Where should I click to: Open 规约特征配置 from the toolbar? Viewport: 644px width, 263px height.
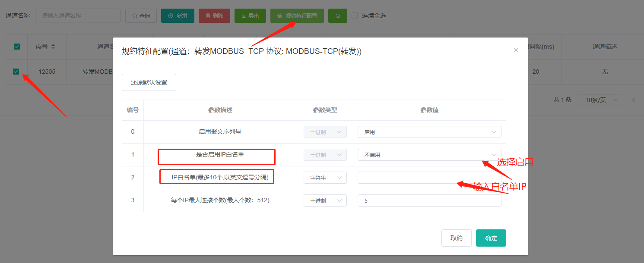tap(297, 16)
